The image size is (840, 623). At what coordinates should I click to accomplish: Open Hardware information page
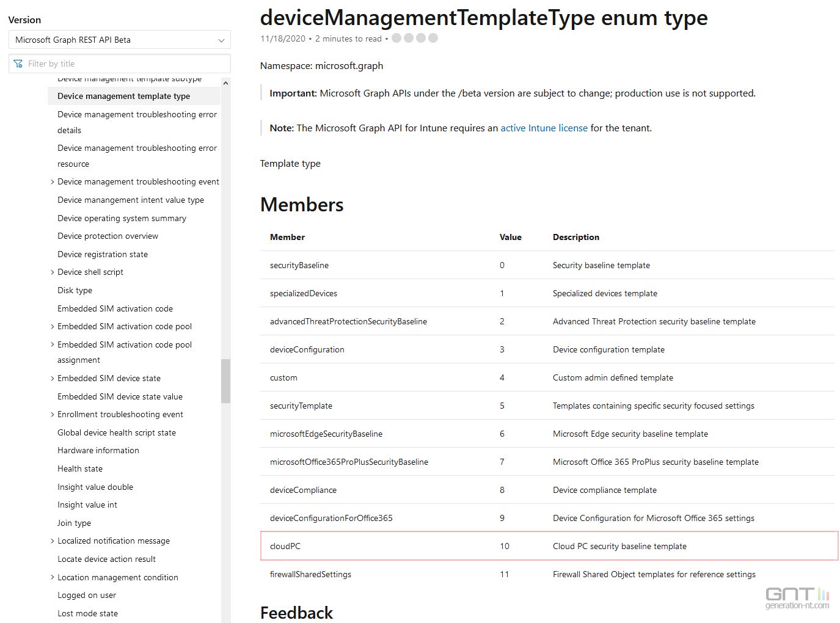point(98,450)
